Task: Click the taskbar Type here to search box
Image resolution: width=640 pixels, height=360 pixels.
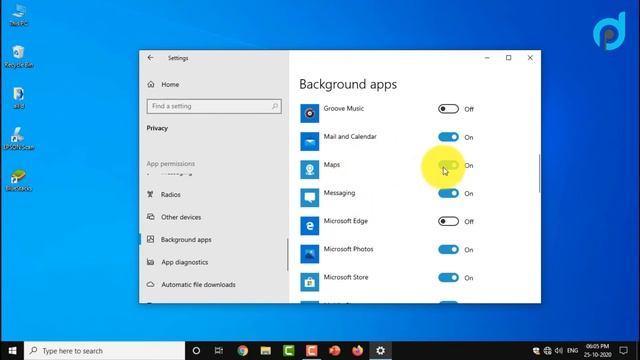Action: coord(104,351)
